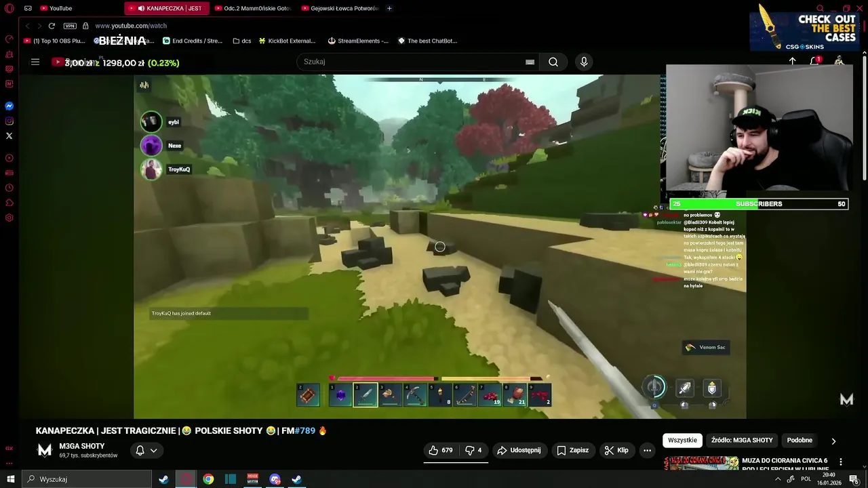Open the Opera GX main menu logo
Viewport: 868px width, 488px height.
(x=9, y=8)
